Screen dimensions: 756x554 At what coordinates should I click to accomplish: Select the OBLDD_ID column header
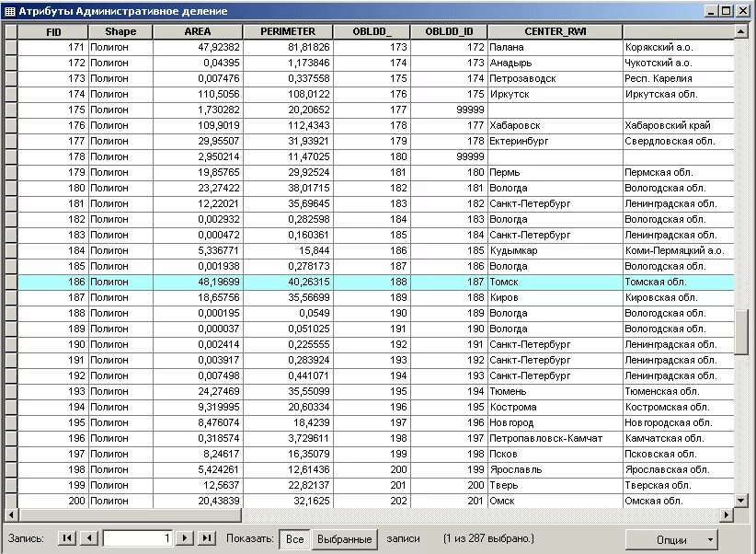coord(449,32)
